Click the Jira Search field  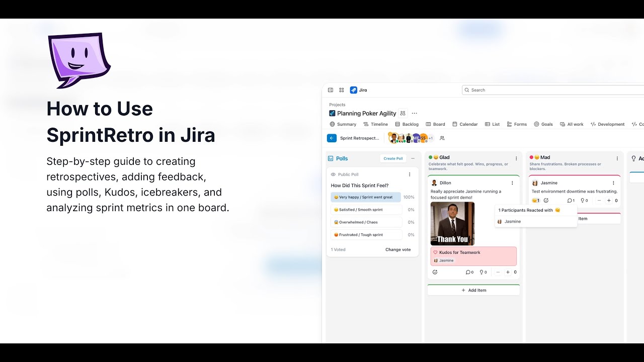click(x=552, y=90)
